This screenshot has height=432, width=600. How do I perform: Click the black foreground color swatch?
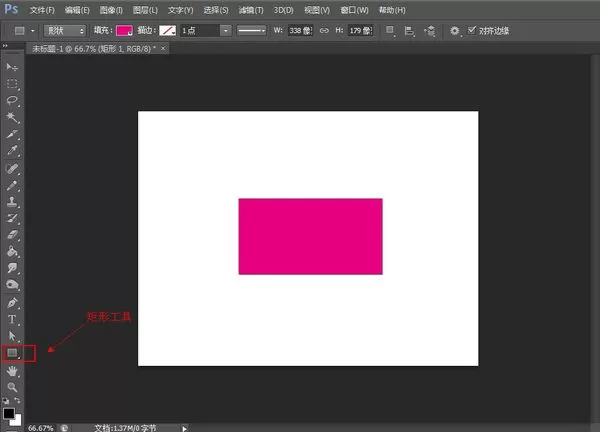coord(8,413)
